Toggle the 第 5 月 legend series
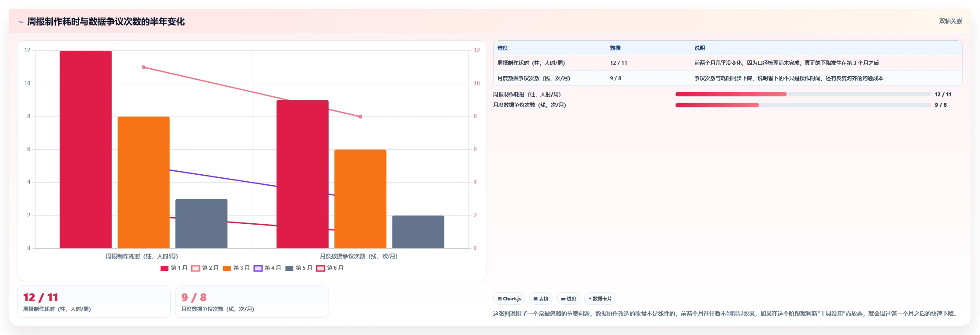This screenshot has width=980, height=335. click(x=299, y=268)
